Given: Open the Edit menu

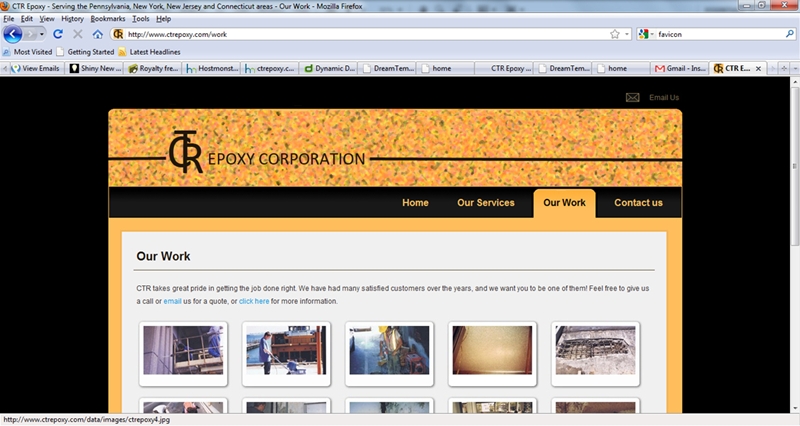Looking at the screenshot, I should (27, 19).
